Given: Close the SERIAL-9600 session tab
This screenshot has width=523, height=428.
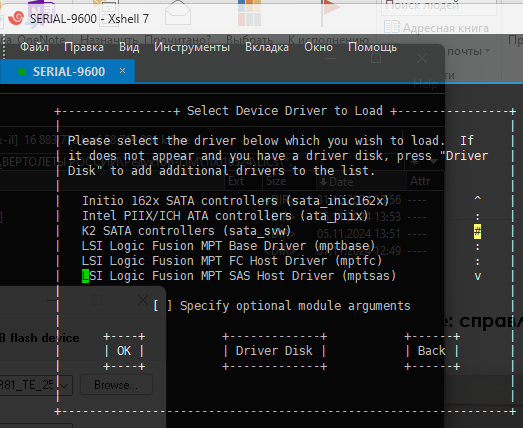Looking at the screenshot, I should point(122,71).
